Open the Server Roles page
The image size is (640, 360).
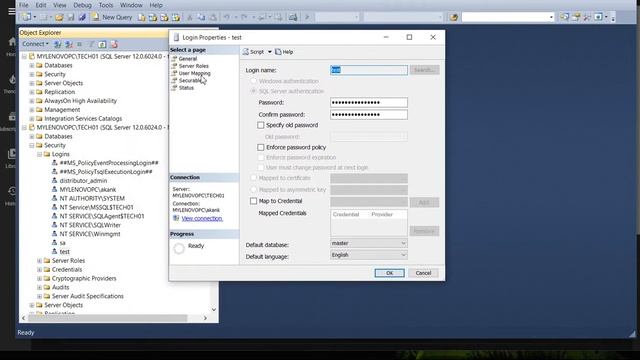pyautogui.click(x=193, y=66)
